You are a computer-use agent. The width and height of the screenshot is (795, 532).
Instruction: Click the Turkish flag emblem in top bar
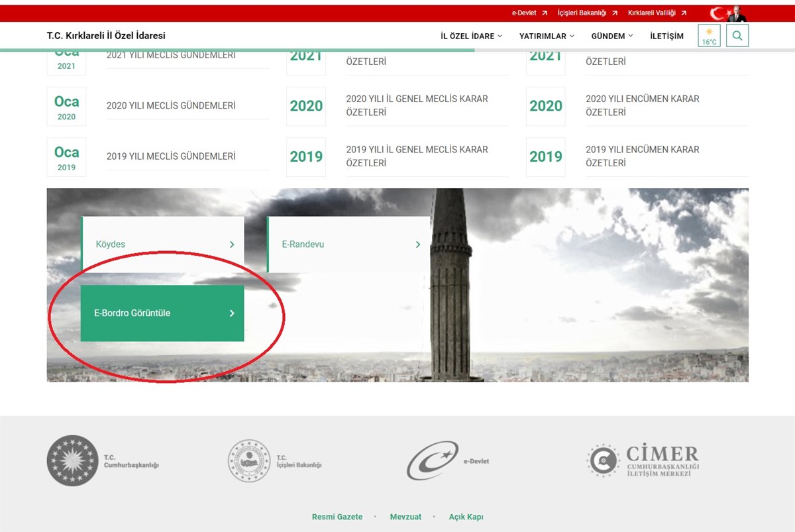click(x=728, y=13)
